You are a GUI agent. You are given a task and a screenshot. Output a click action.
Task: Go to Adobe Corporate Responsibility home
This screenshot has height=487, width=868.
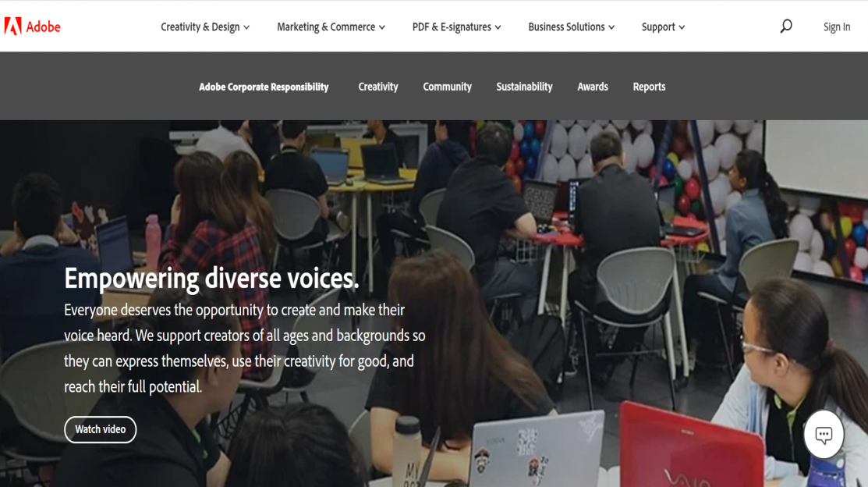pyautogui.click(x=264, y=87)
